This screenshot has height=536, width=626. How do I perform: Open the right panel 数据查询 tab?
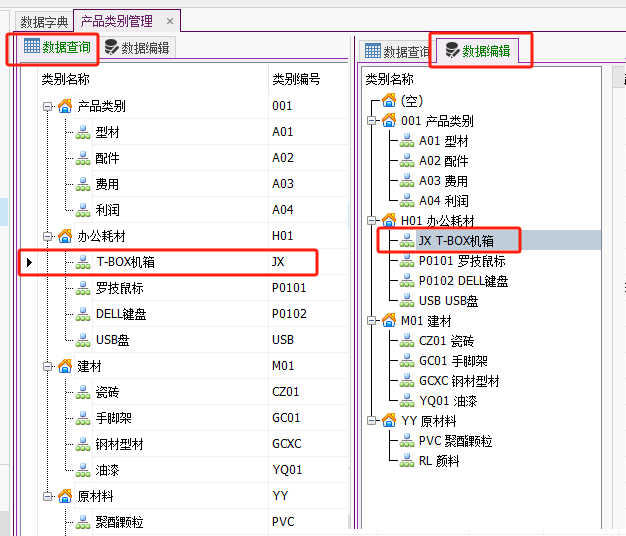[x=397, y=51]
